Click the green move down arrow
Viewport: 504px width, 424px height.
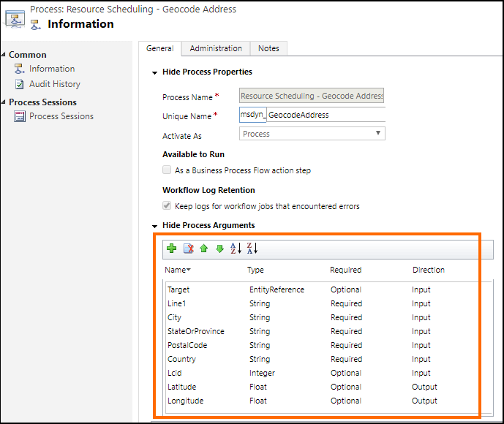pos(220,249)
